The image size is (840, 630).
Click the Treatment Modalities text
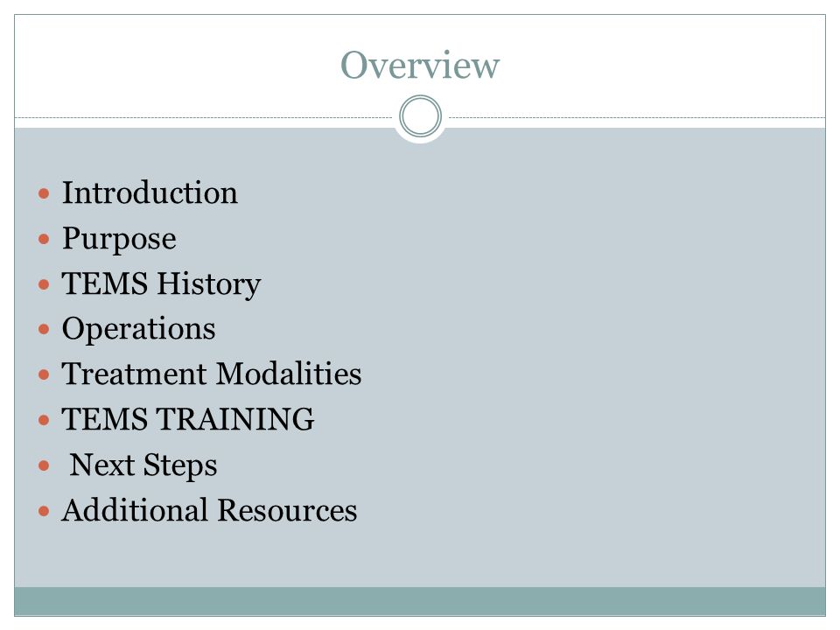pos(212,374)
